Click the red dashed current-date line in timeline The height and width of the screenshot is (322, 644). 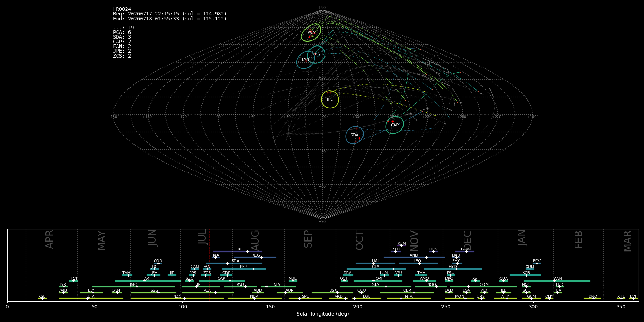coord(209,265)
